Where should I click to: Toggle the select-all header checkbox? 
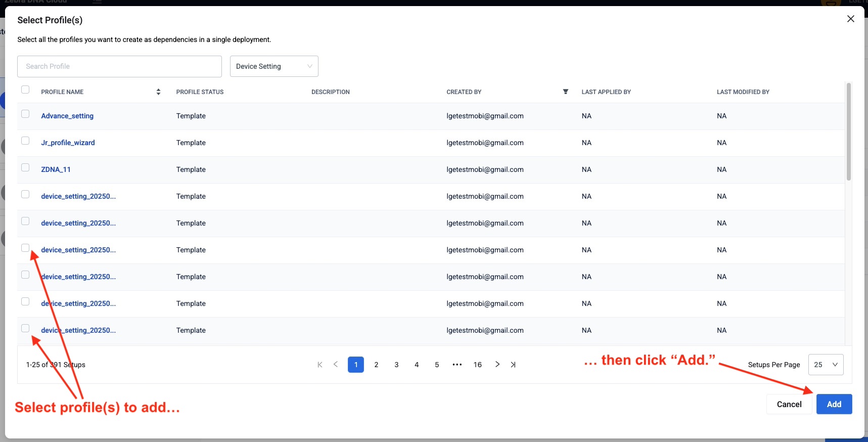point(25,90)
